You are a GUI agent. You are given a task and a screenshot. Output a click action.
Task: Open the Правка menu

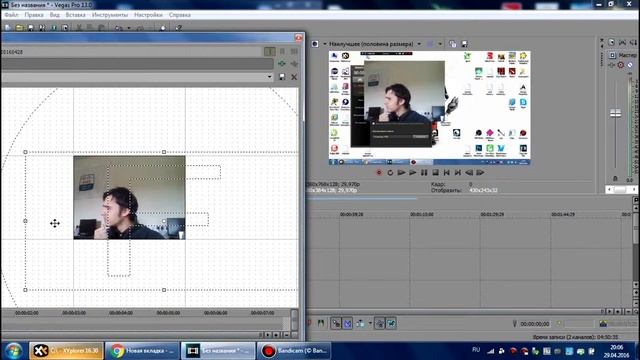[34, 15]
